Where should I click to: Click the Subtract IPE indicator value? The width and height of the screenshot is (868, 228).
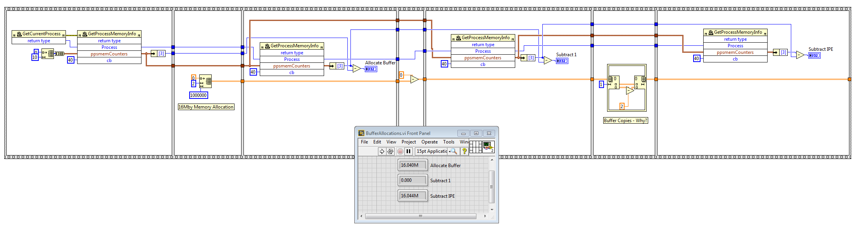pos(412,196)
